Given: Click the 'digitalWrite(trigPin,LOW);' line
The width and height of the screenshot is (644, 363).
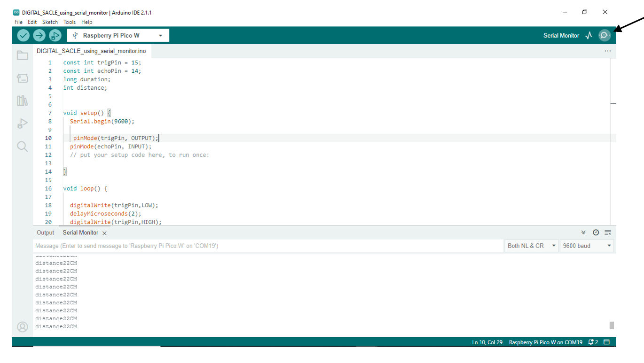Looking at the screenshot, I should pyautogui.click(x=114, y=205).
